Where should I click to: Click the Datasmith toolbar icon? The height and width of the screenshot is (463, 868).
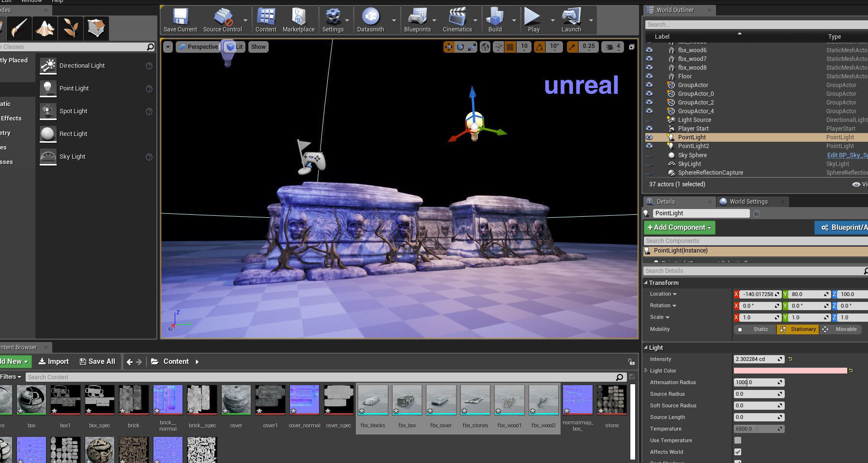pyautogui.click(x=370, y=20)
